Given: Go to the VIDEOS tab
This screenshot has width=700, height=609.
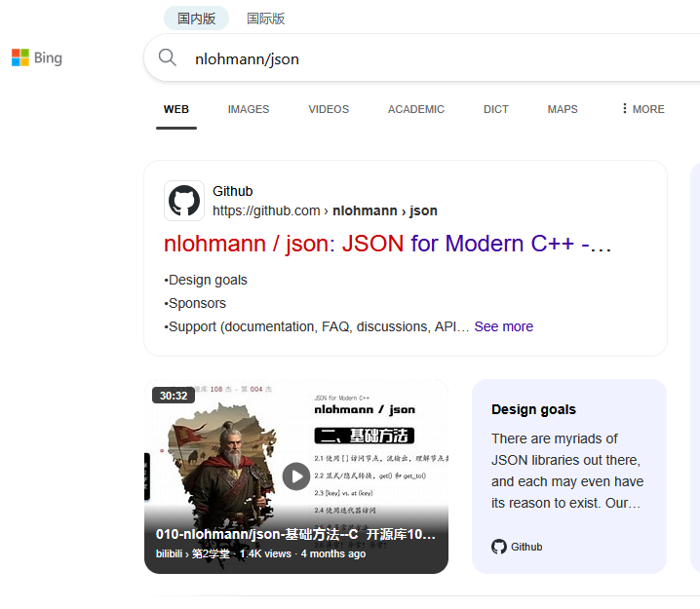Looking at the screenshot, I should tap(329, 109).
